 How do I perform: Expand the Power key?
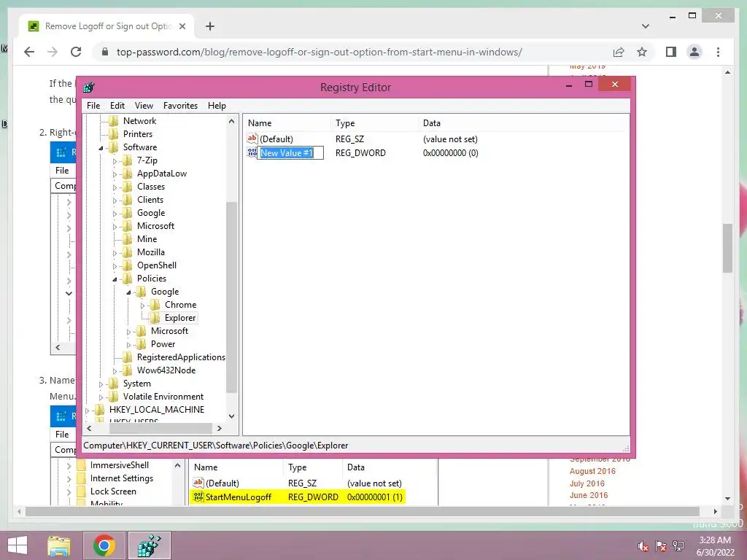click(x=128, y=345)
